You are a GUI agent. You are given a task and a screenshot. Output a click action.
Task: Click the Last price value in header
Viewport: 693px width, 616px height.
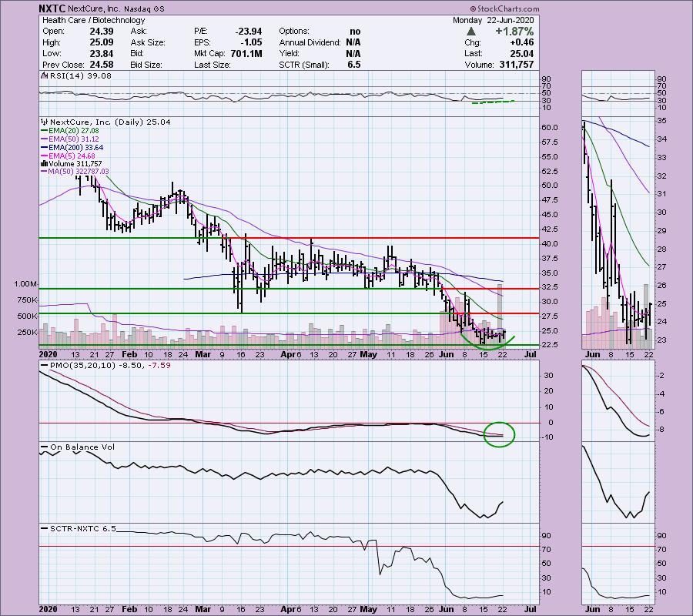522,53
